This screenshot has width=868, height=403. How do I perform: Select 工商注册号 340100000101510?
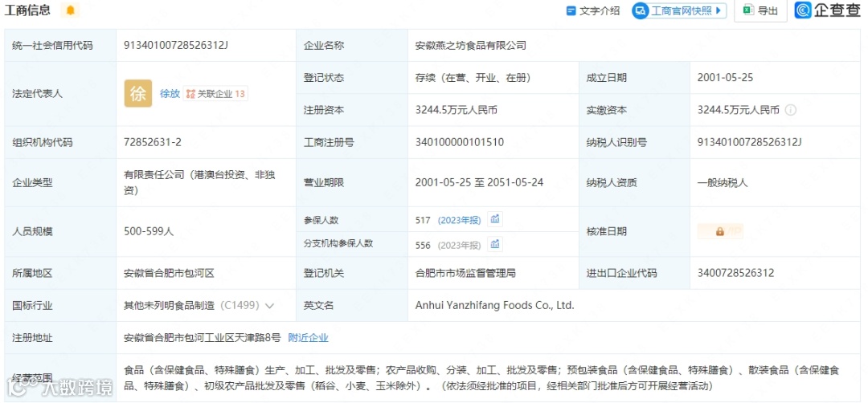coord(460,143)
